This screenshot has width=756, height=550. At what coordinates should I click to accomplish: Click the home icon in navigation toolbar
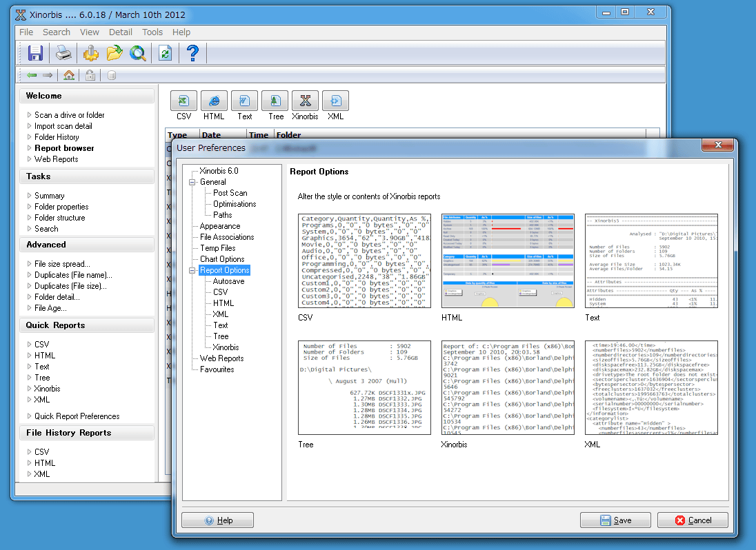69,75
